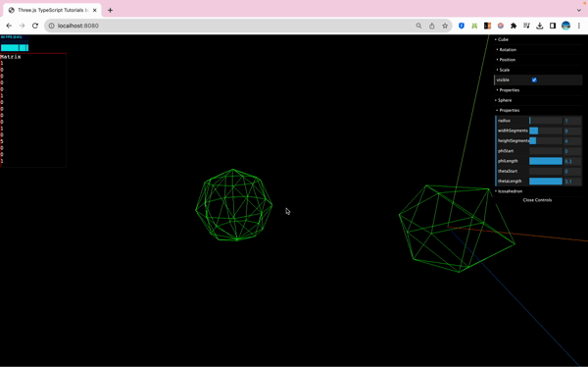Click the wireframe icosahedron on the right
This screenshot has height=367, width=588.
coord(457,229)
